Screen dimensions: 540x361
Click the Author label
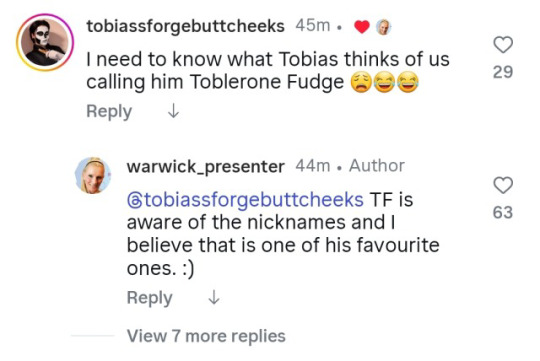[x=377, y=166]
